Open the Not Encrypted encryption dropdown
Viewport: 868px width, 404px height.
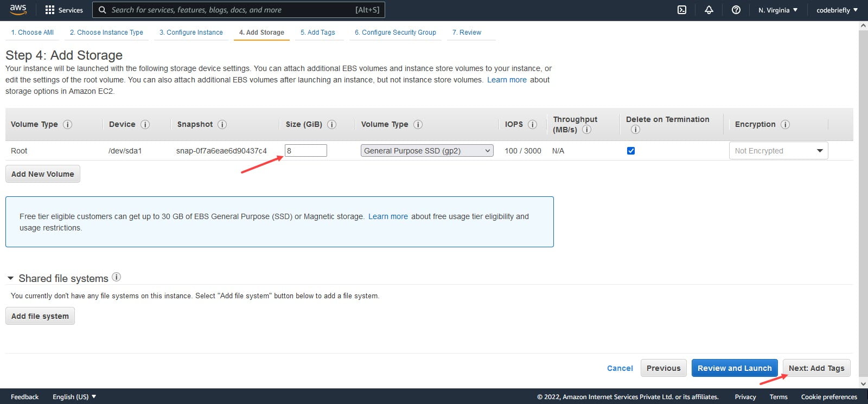[x=778, y=151]
